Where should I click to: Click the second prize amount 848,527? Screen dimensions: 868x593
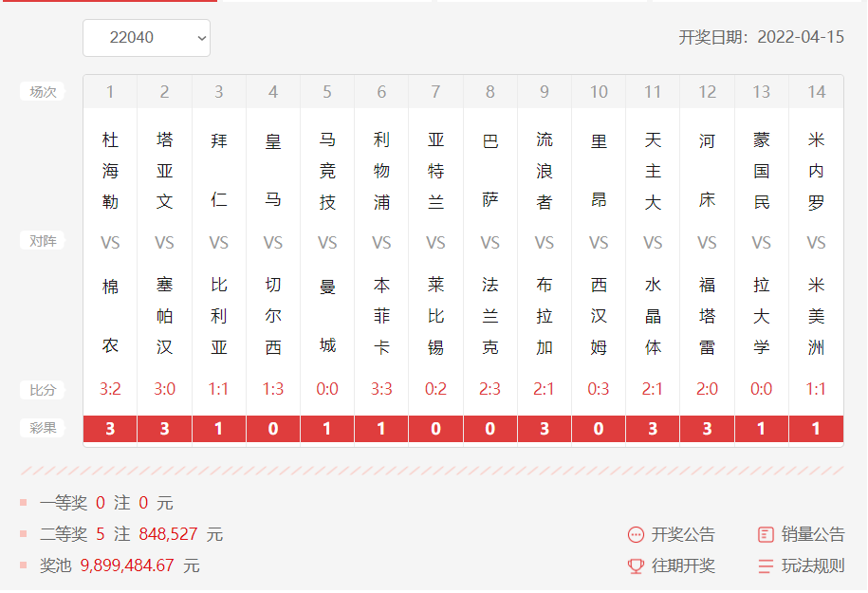click(168, 535)
